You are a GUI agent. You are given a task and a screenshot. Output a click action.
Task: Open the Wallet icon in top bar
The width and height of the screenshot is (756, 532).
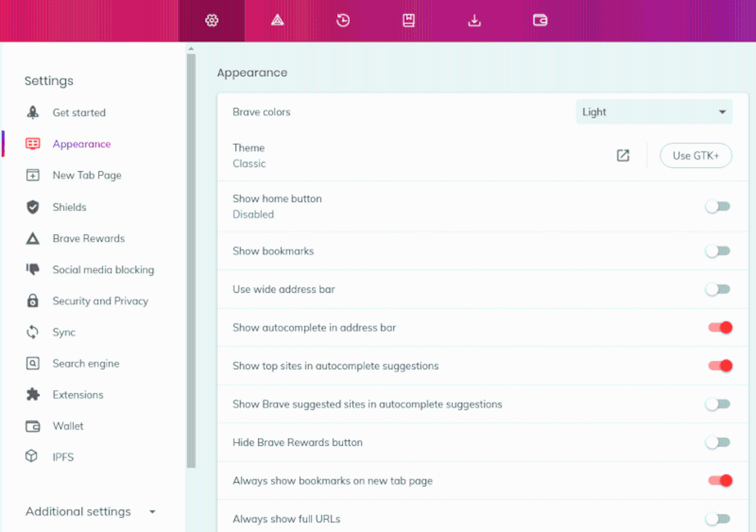pos(540,20)
